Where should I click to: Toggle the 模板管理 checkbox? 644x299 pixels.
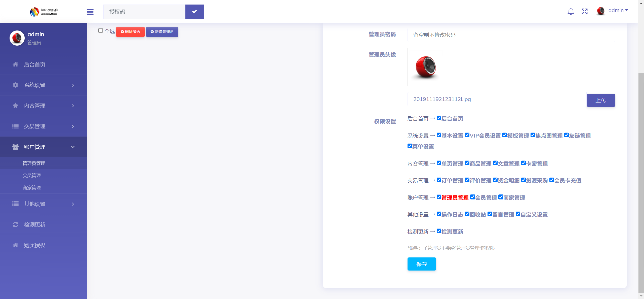coord(505,135)
